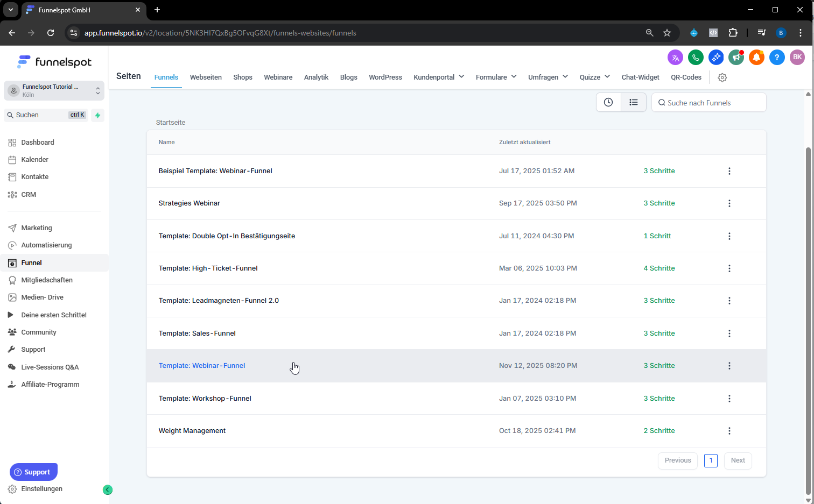Open the browser extensions puzzle icon
This screenshot has height=504, width=814.
[x=733, y=33]
